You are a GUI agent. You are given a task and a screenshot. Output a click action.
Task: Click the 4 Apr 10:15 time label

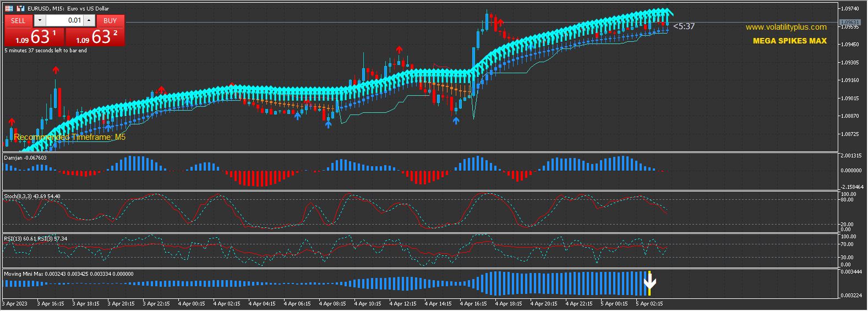(x=368, y=304)
